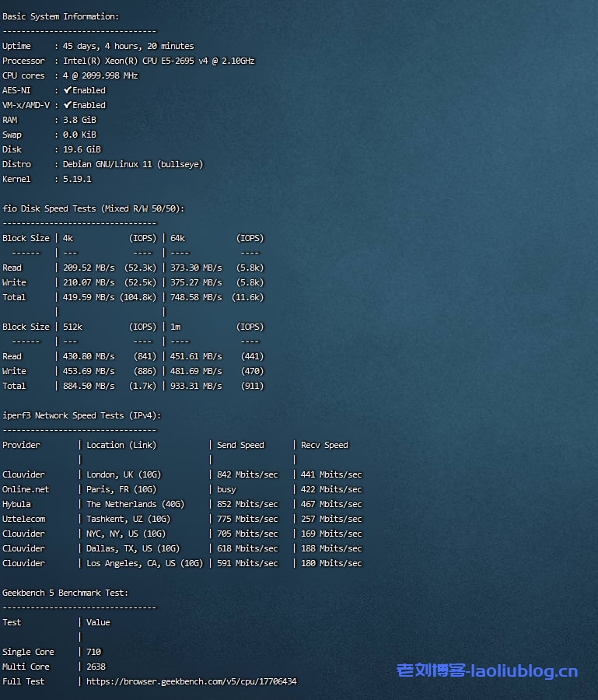The width and height of the screenshot is (598, 700).
Task: Click the 'Send Speed' column header
Action: 240,445
